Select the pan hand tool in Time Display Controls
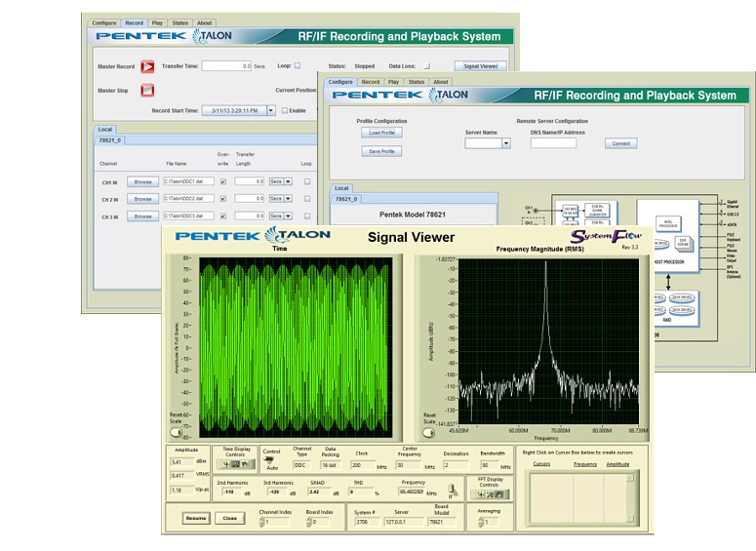The image size is (756, 551). pyautogui.click(x=245, y=464)
